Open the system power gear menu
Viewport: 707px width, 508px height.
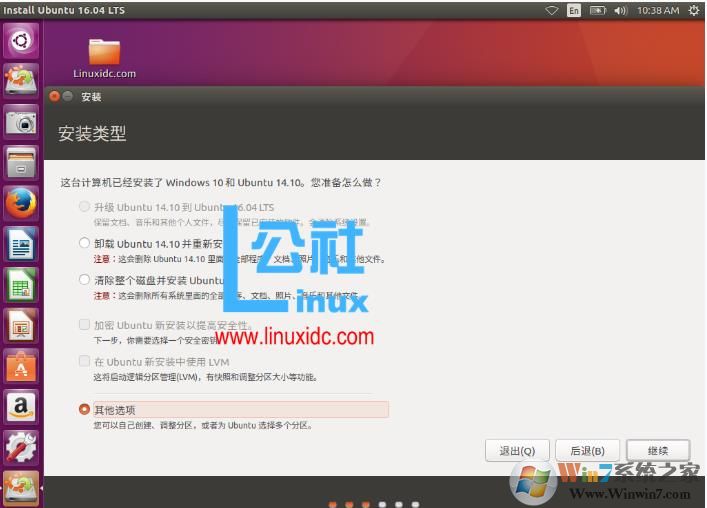pos(694,10)
